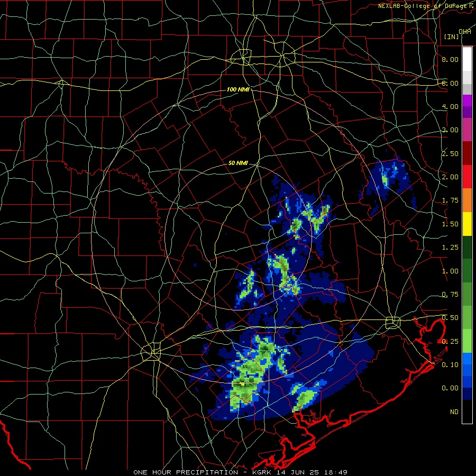Pick the black ND swatch at scale bottom
Image resolution: width=476 pixels, height=476 pixels.
click(x=467, y=411)
